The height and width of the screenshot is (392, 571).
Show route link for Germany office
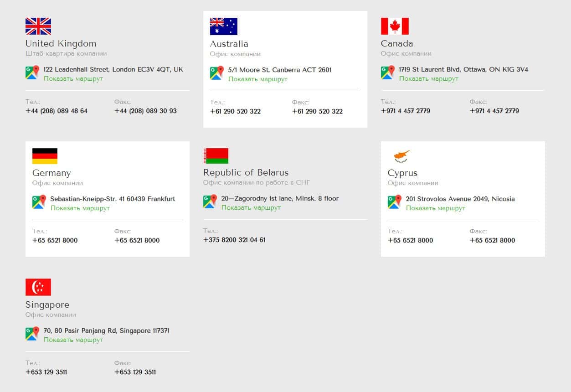(80, 208)
